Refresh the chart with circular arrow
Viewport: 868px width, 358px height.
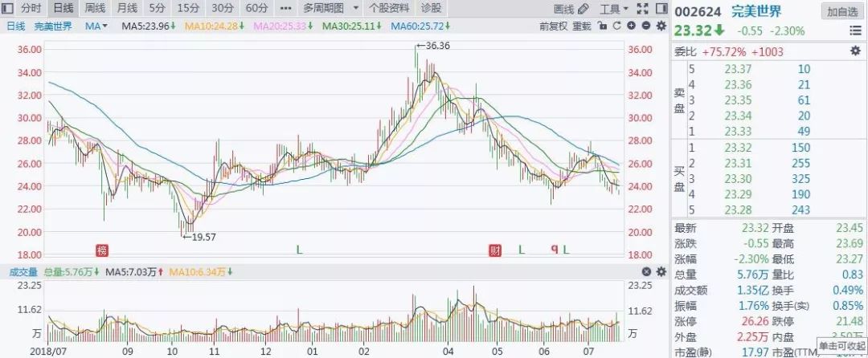click(617, 26)
